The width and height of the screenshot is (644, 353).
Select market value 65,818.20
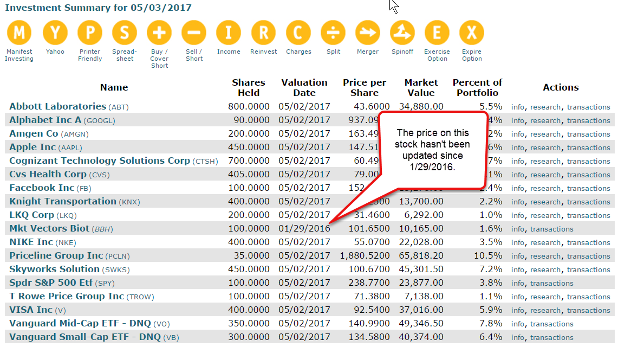[x=421, y=255]
